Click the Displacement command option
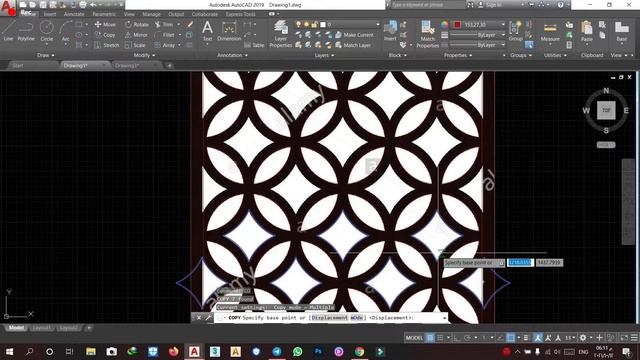Image resolution: width=640 pixels, height=360 pixels. 329,318
